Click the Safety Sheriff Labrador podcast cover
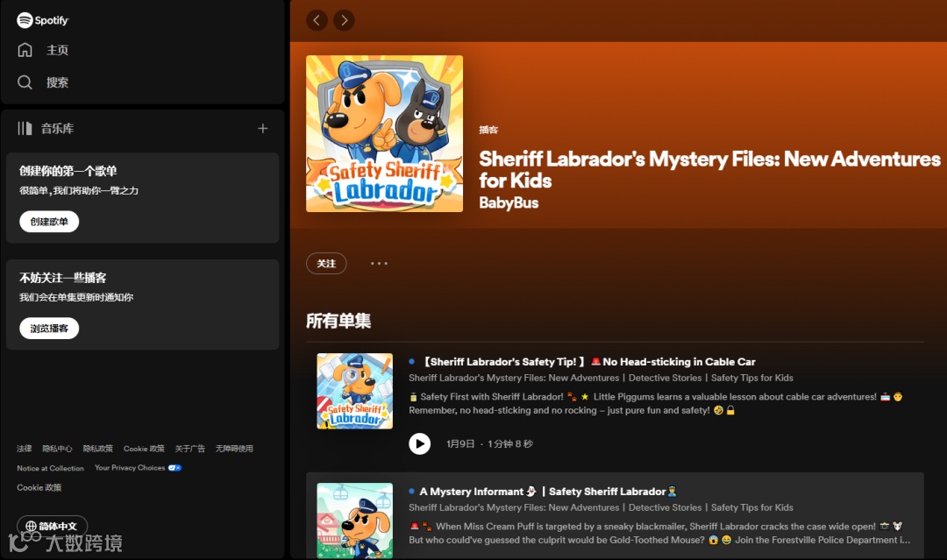Image resolution: width=947 pixels, height=560 pixels. point(385,133)
